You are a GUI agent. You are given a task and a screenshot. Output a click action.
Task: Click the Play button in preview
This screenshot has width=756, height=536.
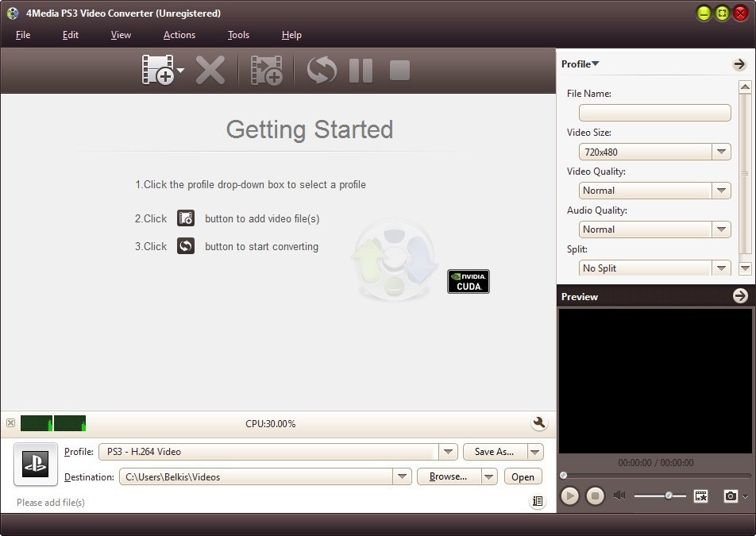[x=570, y=496]
